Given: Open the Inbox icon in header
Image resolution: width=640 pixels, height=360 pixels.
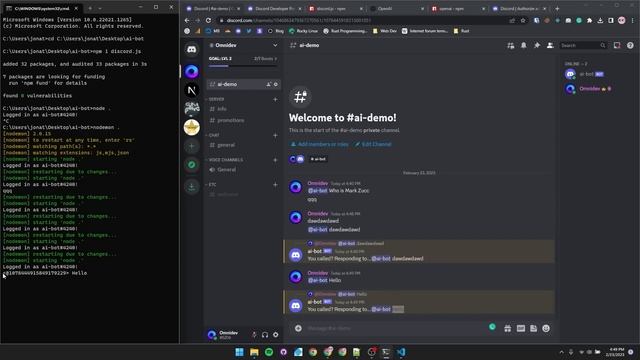Looking at the screenshot, I should [x=617, y=46].
